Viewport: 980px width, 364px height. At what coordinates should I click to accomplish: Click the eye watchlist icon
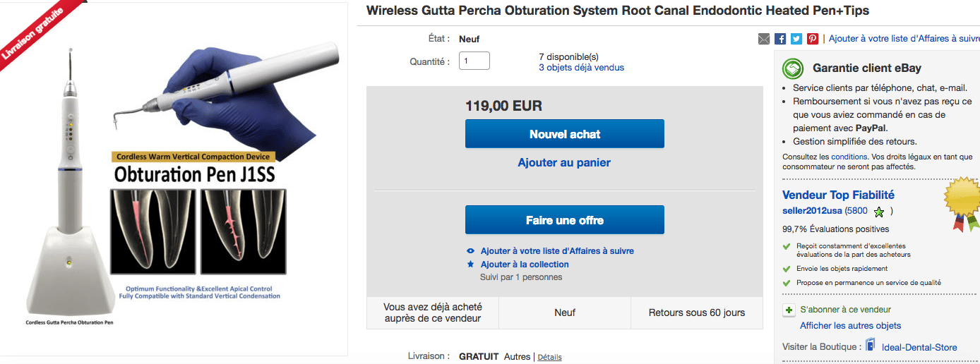(471, 251)
